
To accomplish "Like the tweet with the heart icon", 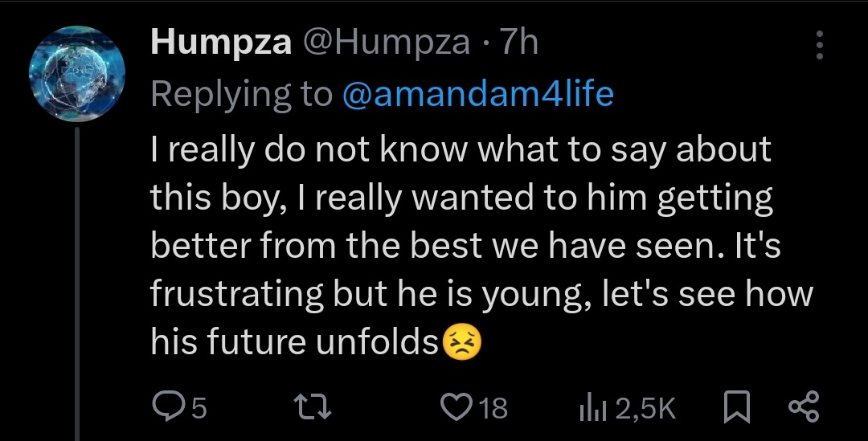I will 457,408.
